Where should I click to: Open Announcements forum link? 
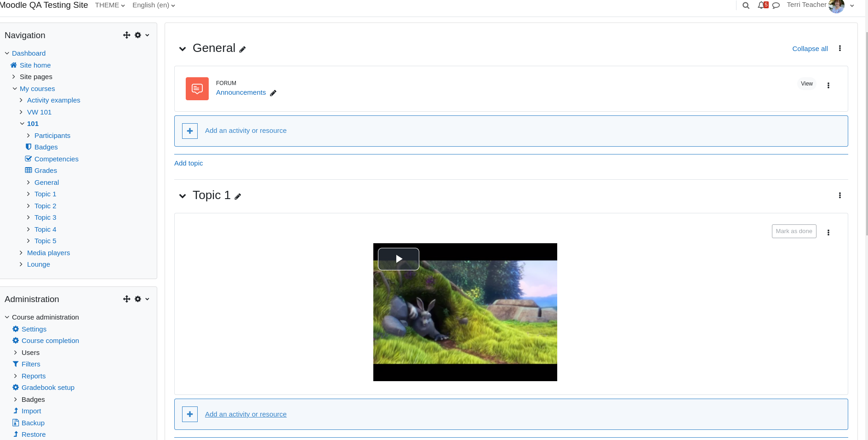pyautogui.click(x=241, y=92)
